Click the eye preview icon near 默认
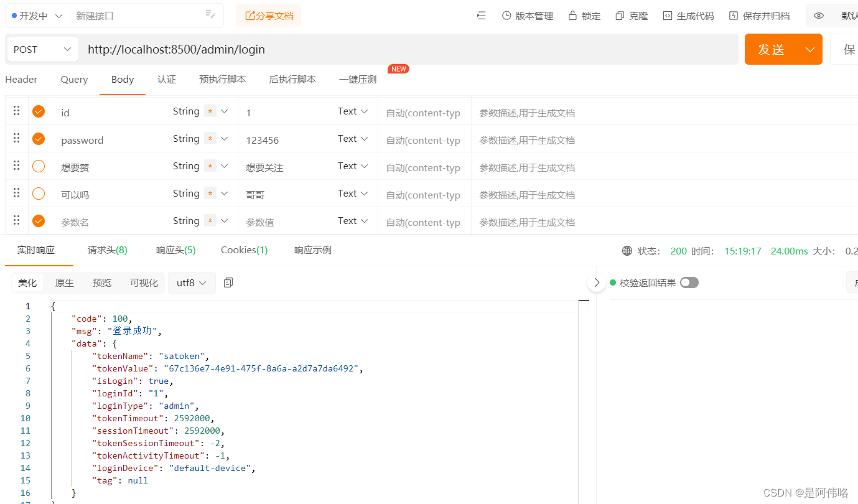The width and height of the screenshot is (858, 504). coord(819,16)
